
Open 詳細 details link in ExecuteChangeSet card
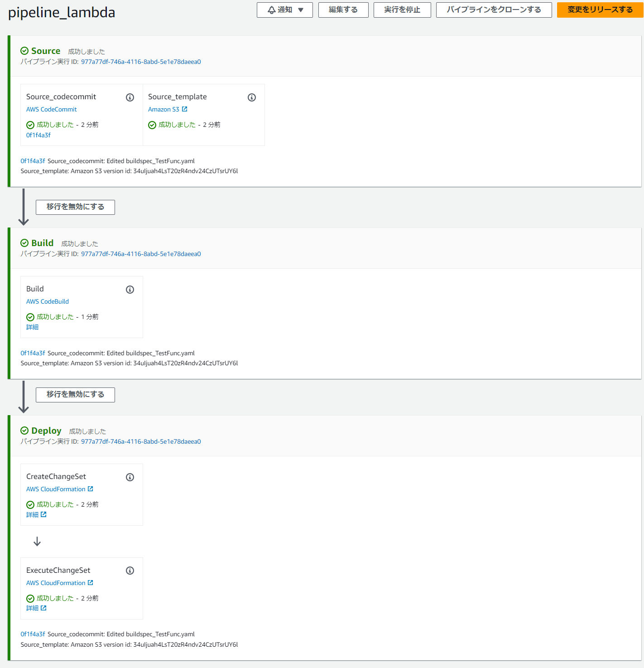(x=32, y=608)
